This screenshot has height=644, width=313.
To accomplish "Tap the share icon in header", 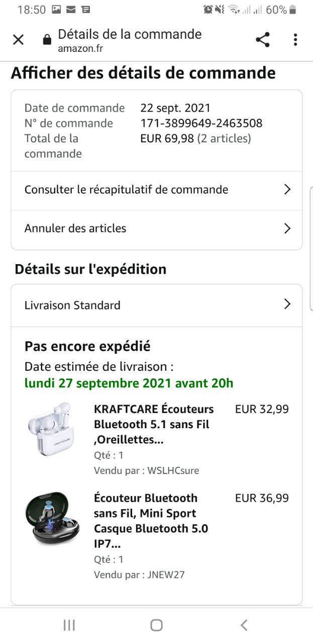I will (x=262, y=40).
